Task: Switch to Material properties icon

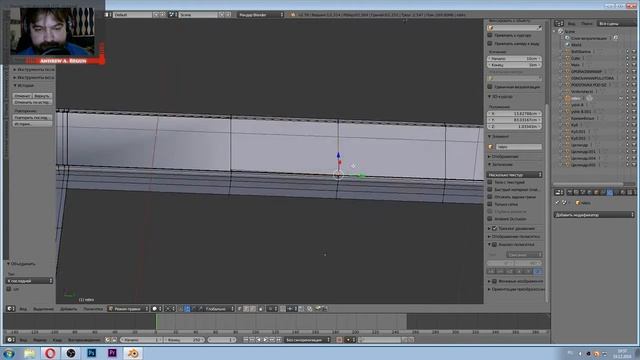Action: 623,192
